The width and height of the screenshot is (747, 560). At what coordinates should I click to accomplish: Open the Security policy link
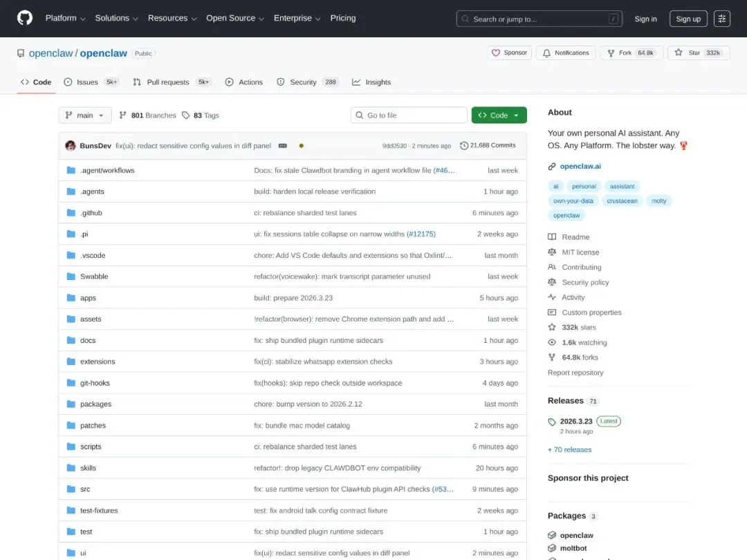pyautogui.click(x=586, y=282)
